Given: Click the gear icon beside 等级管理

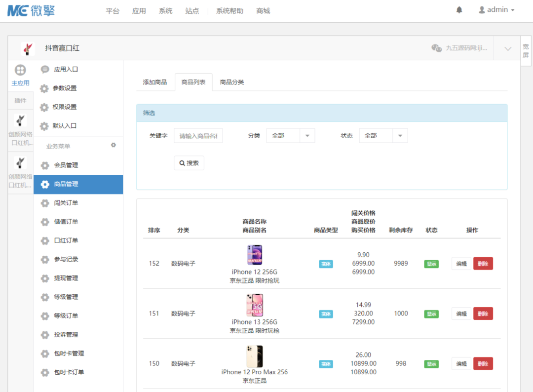Looking at the screenshot, I should pyautogui.click(x=45, y=297).
